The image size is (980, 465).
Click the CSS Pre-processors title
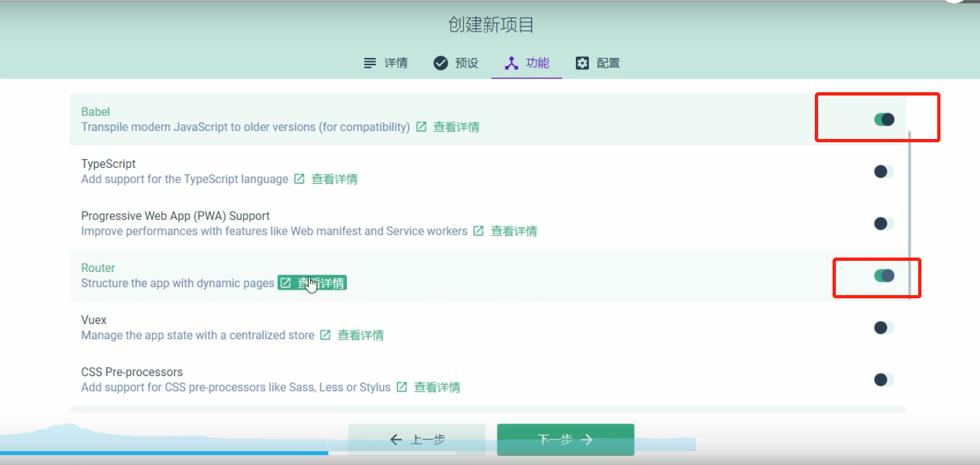(132, 372)
